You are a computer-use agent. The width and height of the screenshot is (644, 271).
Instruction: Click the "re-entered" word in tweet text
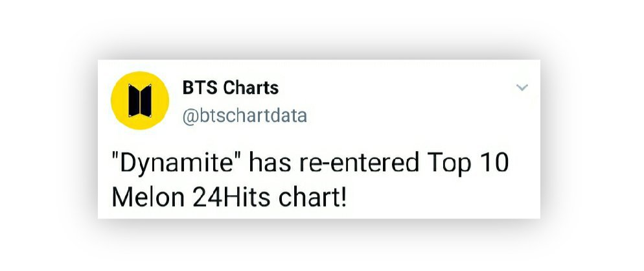point(359,163)
